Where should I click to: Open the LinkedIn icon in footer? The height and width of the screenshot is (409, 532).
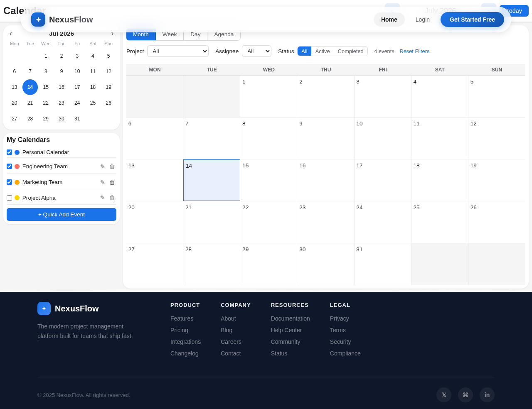coord(487,395)
